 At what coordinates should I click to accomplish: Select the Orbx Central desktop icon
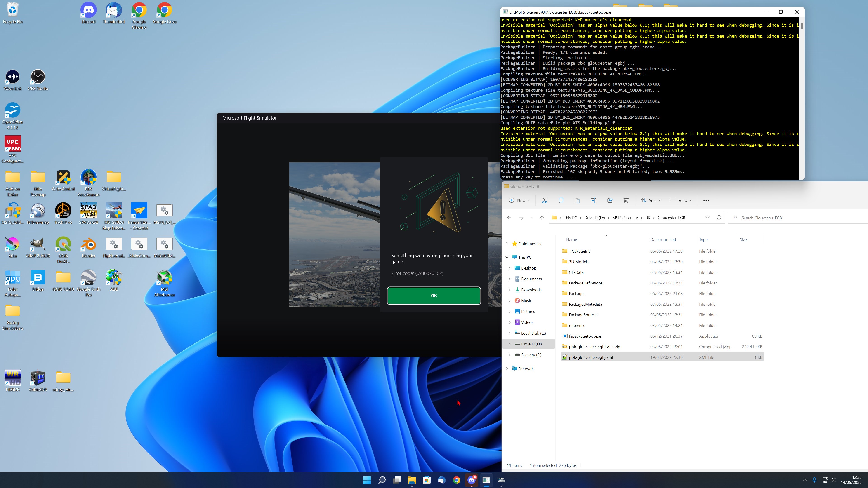pyautogui.click(x=63, y=180)
